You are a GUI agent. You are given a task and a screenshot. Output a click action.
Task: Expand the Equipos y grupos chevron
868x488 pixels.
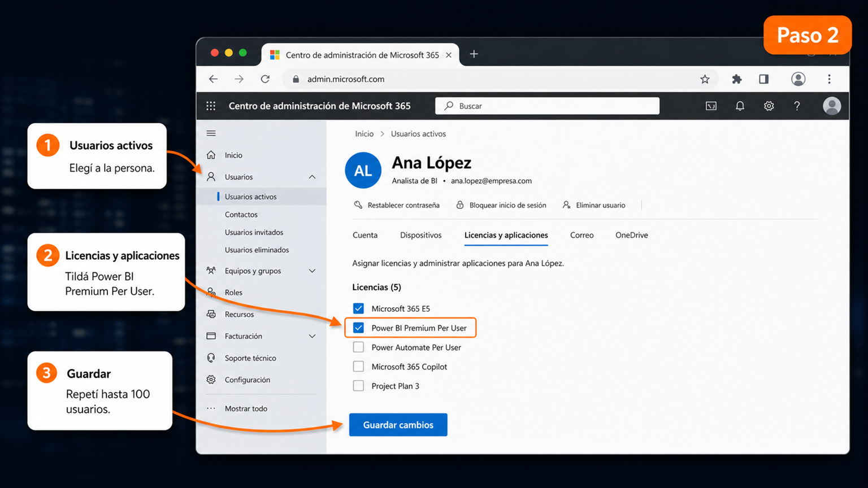312,271
